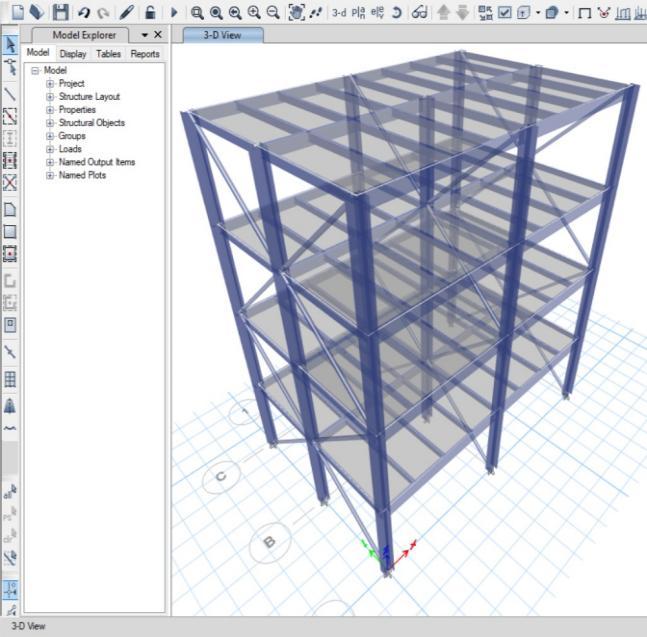
Task: Run analysis with play arrow
Action: tap(174, 12)
